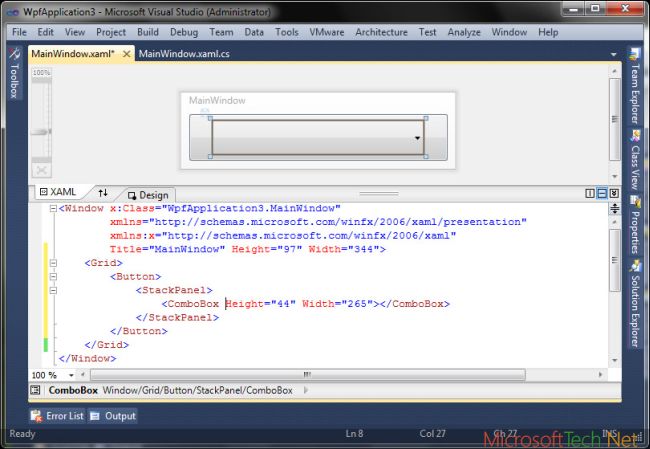Switch to the XAML pane tab

[x=58, y=192]
